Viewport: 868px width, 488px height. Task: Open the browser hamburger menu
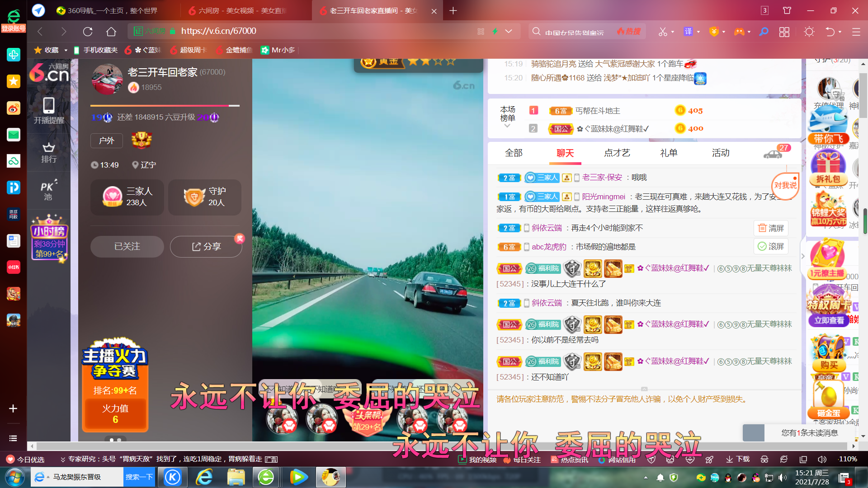pos(856,32)
